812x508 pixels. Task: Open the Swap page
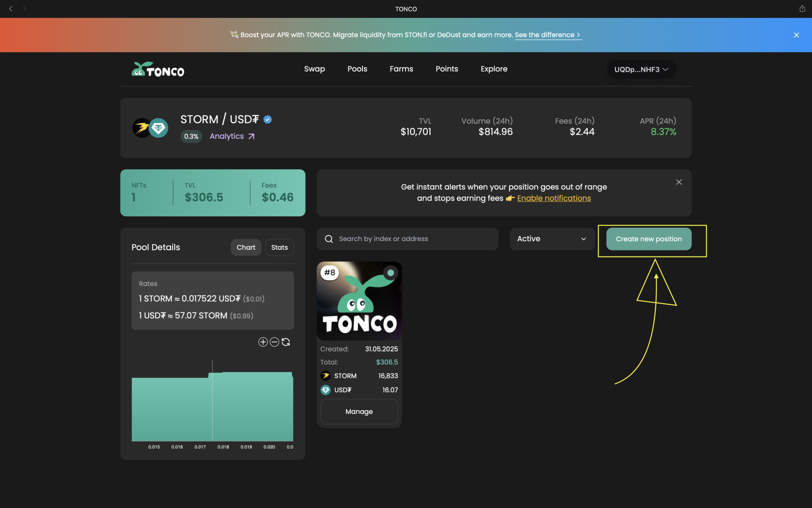point(314,69)
